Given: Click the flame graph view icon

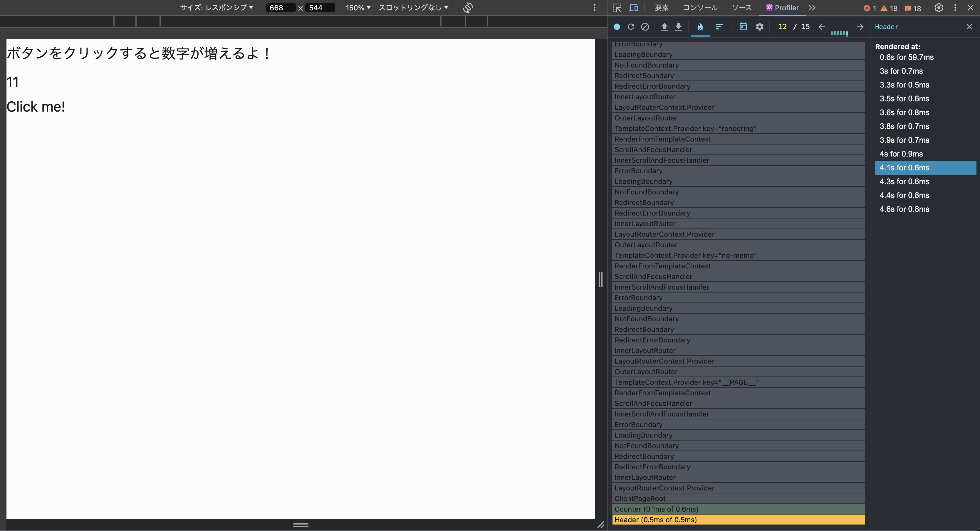Looking at the screenshot, I should (x=700, y=27).
